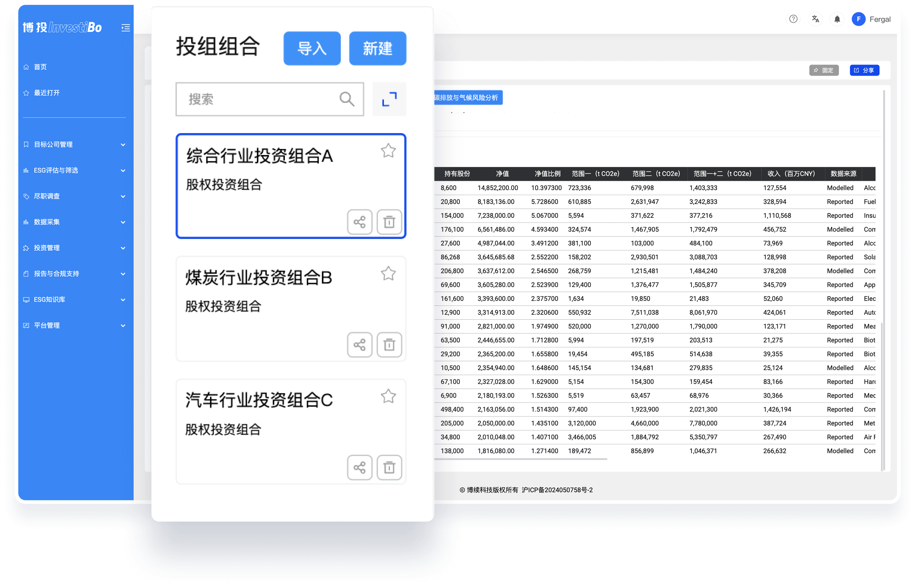Delete the 煤炭行业投资组合B portfolio
This screenshot has width=915, height=588.
pyautogui.click(x=389, y=345)
